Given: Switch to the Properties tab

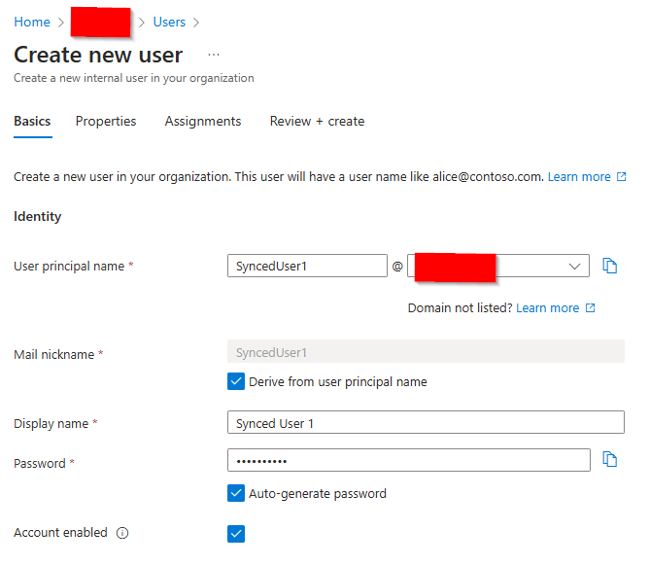Looking at the screenshot, I should tap(106, 121).
